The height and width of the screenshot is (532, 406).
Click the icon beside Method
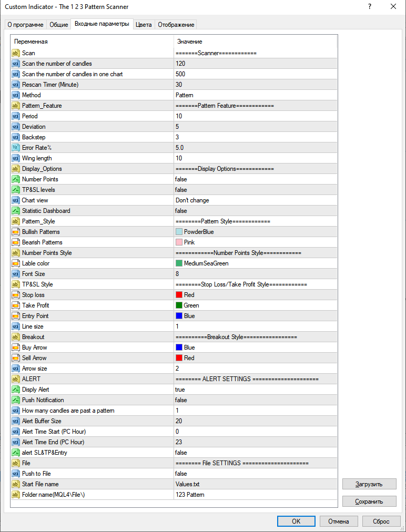16,95
